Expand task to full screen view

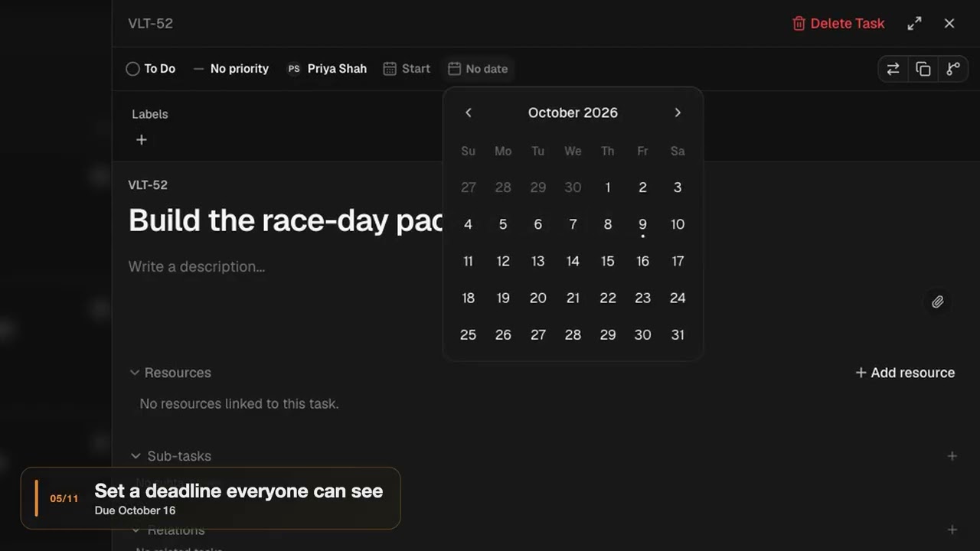(914, 24)
